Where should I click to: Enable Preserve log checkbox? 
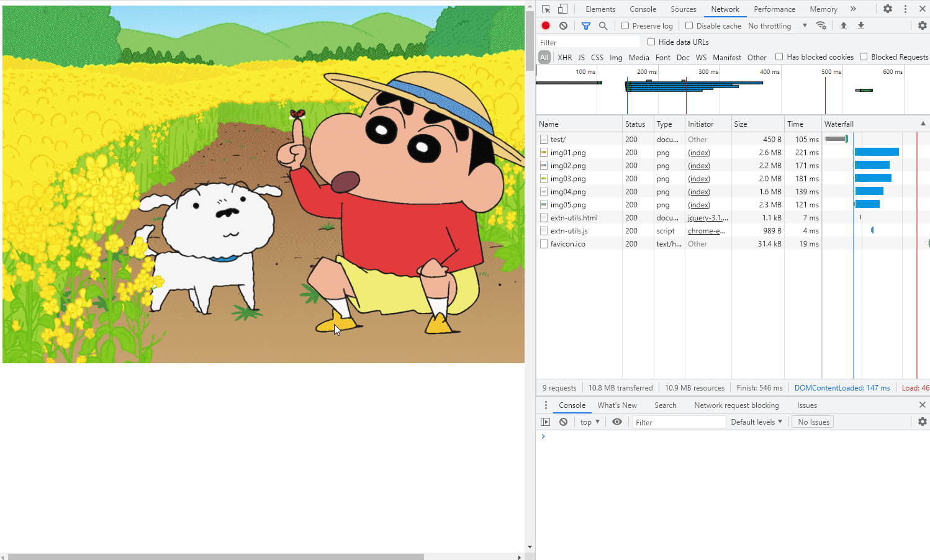[625, 25]
